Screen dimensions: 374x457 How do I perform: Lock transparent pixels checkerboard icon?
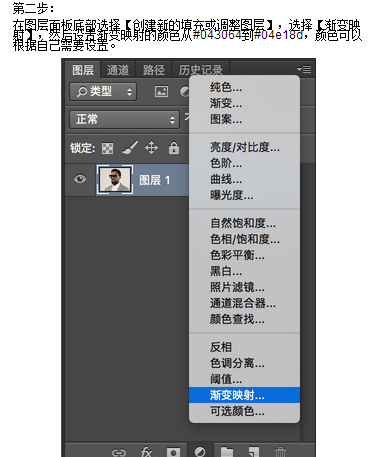click(x=107, y=148)
